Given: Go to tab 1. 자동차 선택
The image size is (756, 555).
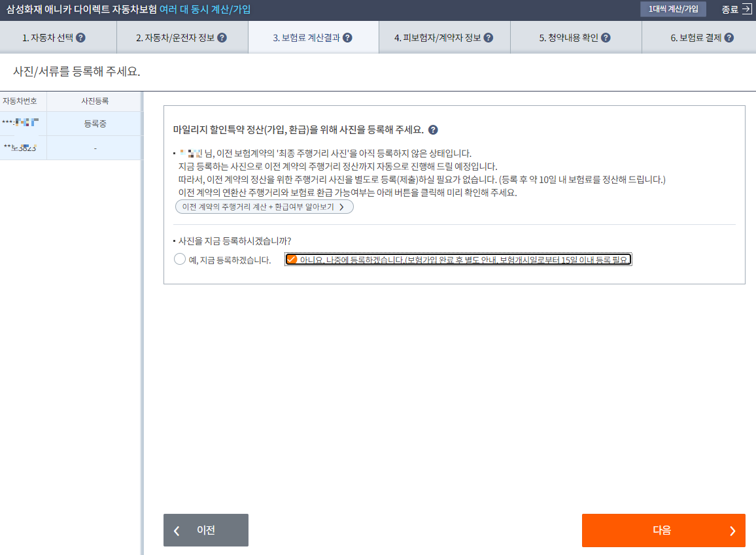Looking at the screenshot, I should tap(58, 37).
